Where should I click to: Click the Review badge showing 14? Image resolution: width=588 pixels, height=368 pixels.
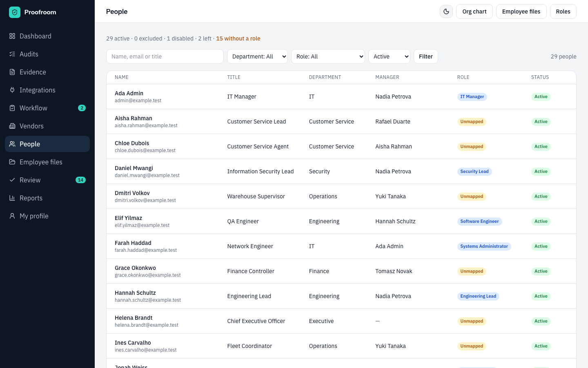coord(80,180)
